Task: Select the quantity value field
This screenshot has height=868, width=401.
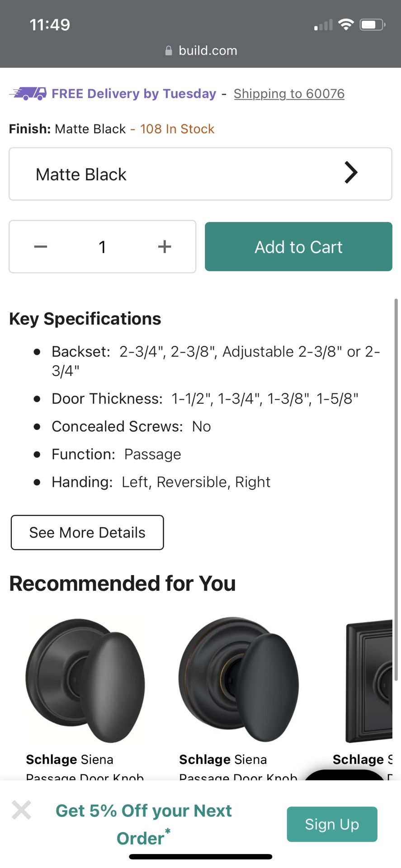Action: pyautogui.click(x=103, y=247)
